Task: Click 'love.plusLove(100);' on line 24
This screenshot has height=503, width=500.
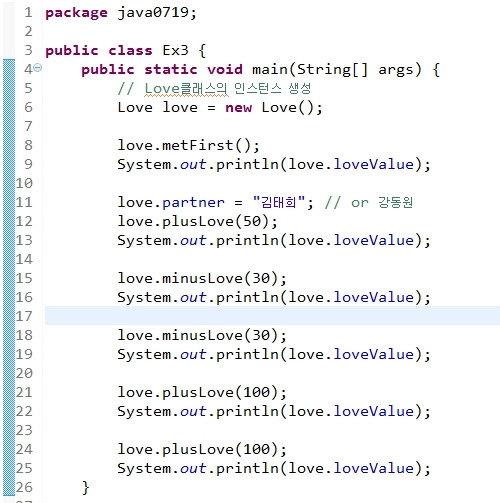Action: (x=202, y=449)
